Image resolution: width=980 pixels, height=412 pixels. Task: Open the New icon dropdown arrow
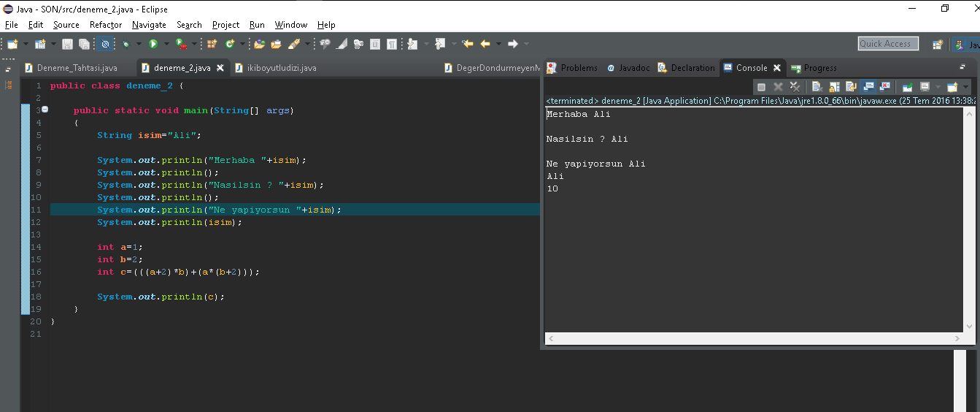26,44
